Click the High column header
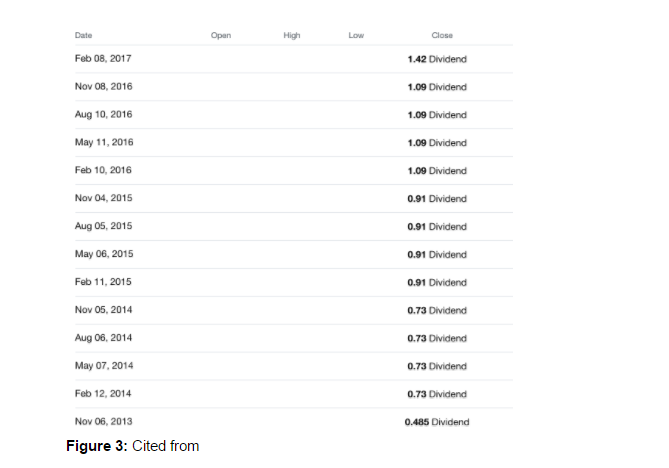The height and width of the screenshot is (468, 669). coord(292,36)
